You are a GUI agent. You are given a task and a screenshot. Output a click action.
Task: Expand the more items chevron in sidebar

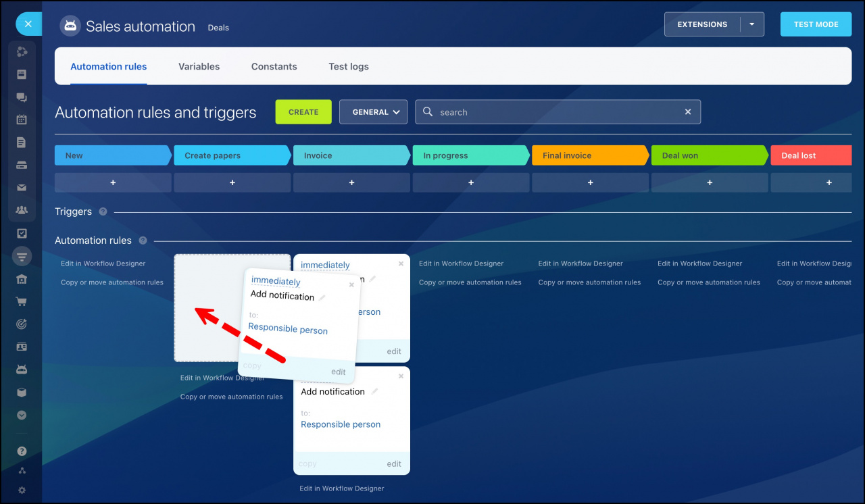[x=22, y=415]
